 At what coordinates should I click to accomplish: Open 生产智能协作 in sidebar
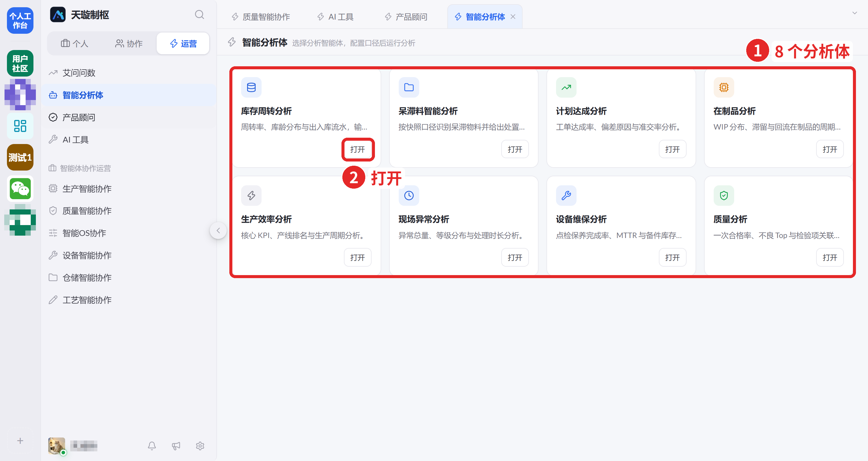point(129,188)
